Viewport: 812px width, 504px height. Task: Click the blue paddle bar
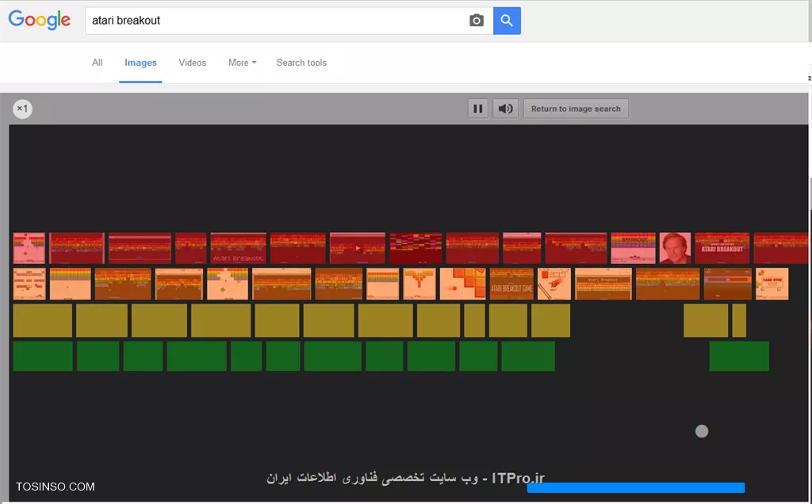pyautogui.click(x=636, y=487)
